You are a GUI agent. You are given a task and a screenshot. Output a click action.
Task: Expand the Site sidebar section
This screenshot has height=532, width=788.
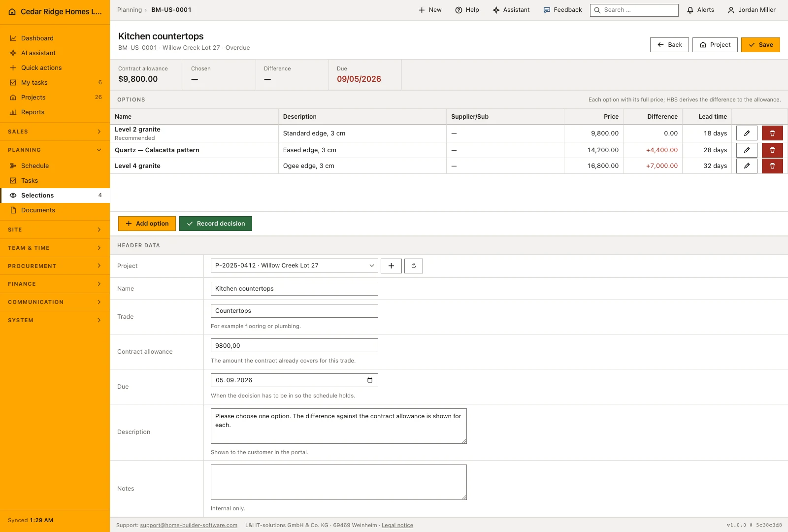[55, 230]
